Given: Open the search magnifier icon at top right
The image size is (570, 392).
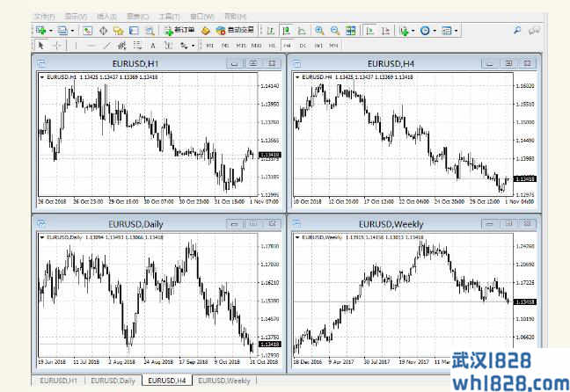Looking at the screenshot, I should coord(518,30).
